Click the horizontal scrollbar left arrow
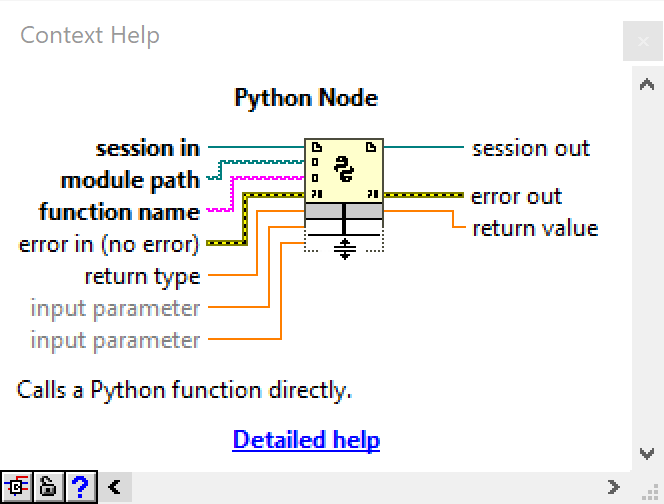 tap(114, 488)
